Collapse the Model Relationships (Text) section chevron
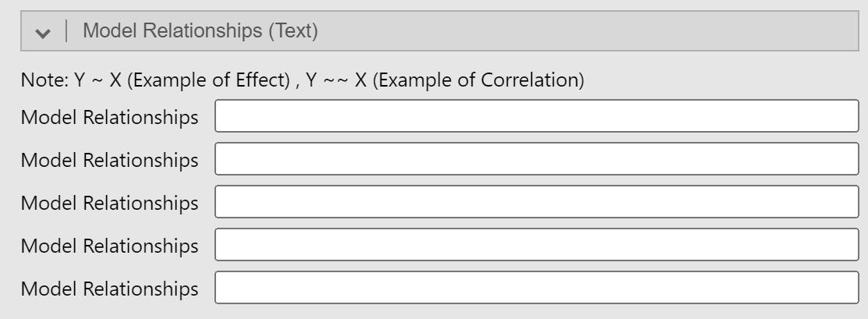The height and width of the screenshot is (319, 868). click(44, 33)
